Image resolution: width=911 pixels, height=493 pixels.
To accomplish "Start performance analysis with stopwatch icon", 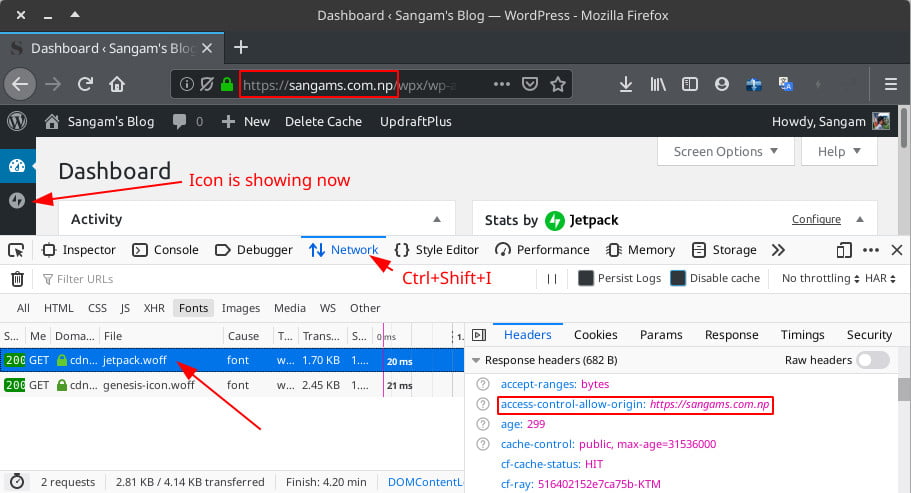I will click(x=17, y=481).
